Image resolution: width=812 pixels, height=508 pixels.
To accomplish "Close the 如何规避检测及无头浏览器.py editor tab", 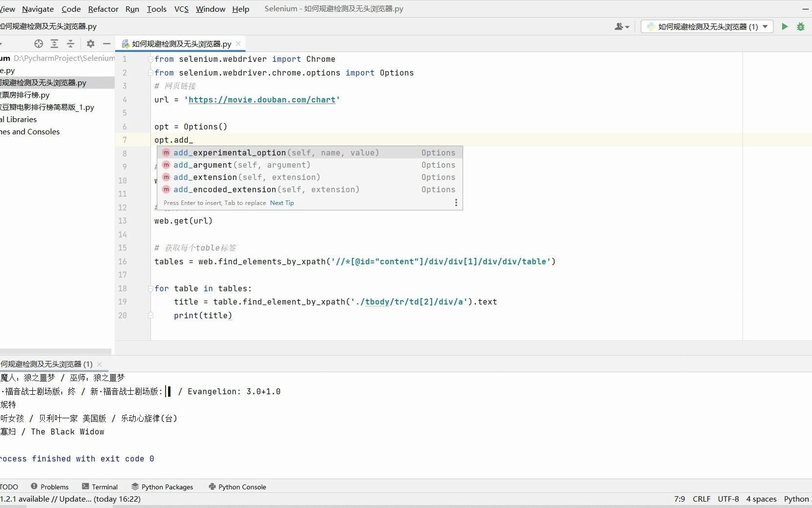I will 238,44.
